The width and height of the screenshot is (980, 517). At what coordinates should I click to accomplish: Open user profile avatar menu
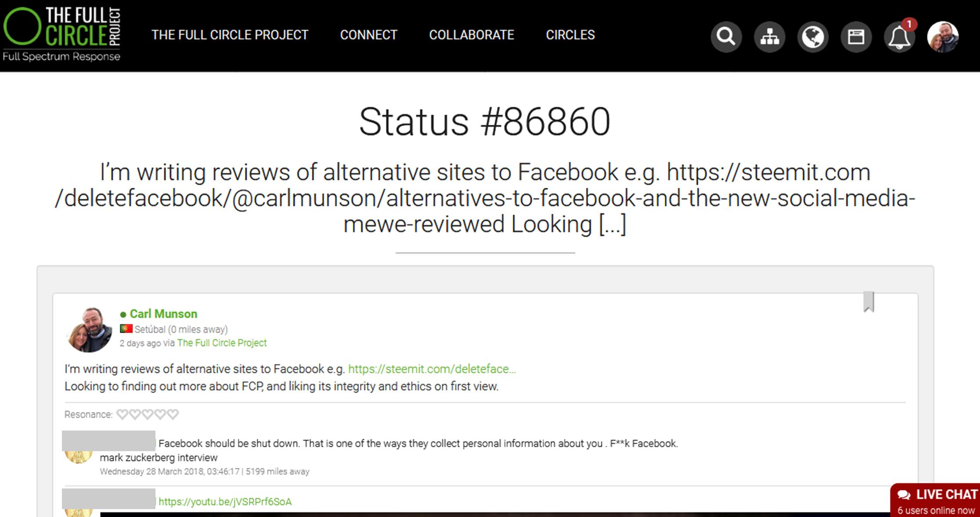[942, 37]
